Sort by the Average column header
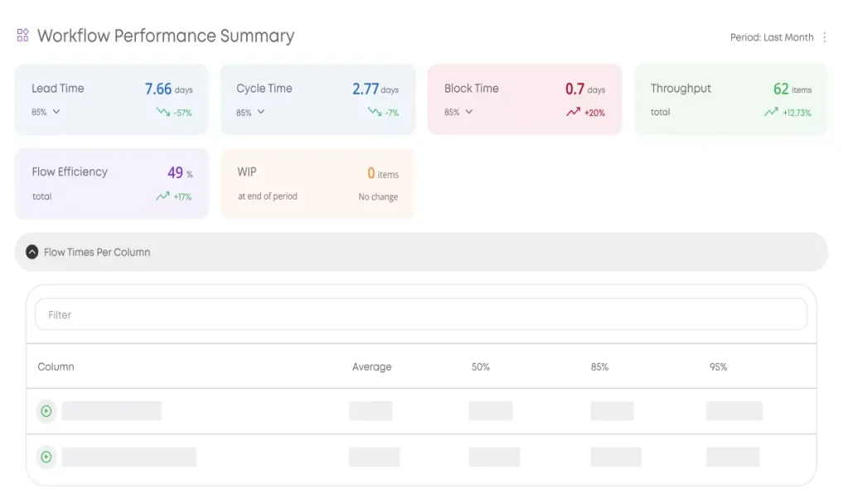This screenshot has width=848, height=504. click(x=372, y=367)
